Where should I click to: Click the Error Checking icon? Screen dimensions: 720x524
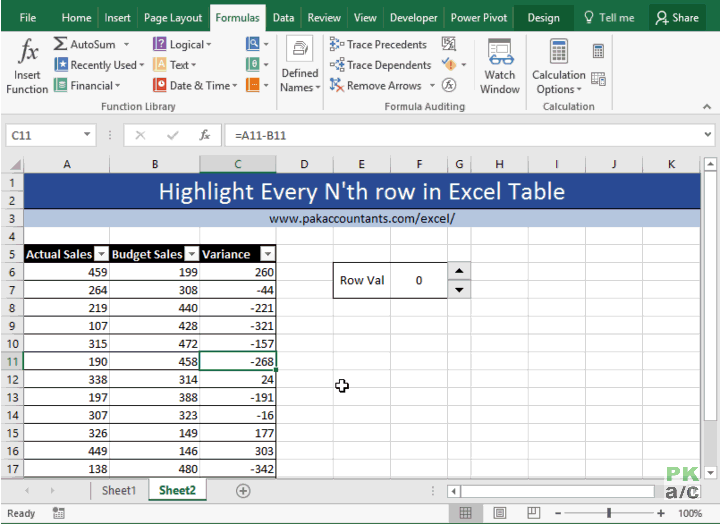click(x=449, y=65)
